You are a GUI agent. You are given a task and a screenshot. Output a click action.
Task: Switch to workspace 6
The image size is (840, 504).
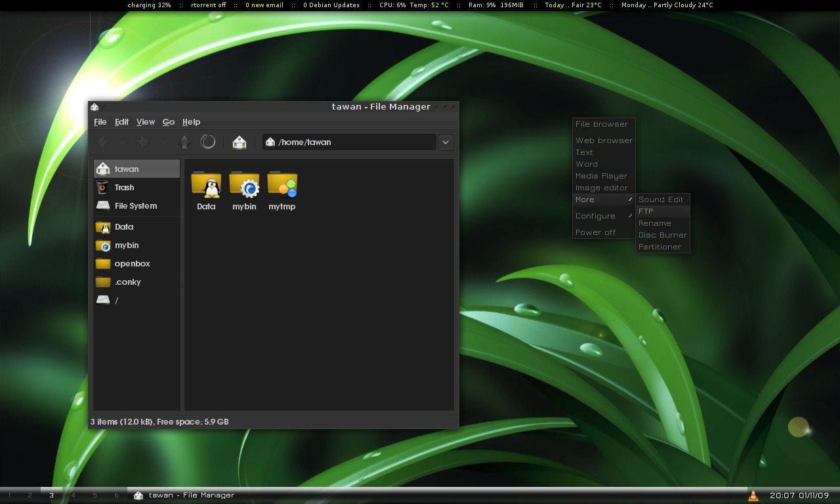116,495
